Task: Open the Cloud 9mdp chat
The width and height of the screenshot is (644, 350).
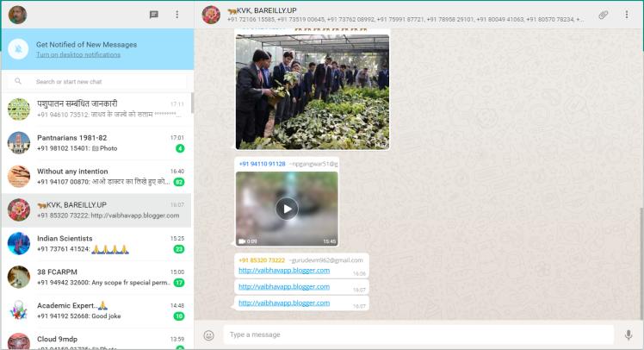Action: pos(96,340)
